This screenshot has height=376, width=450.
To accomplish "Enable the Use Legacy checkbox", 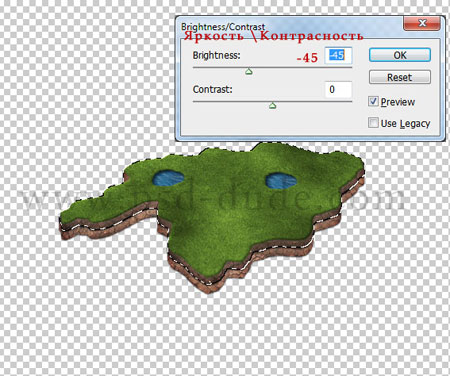I will 373,123.
